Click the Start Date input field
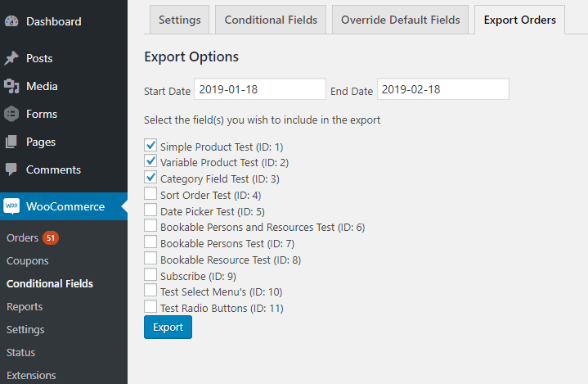The height and width of the screenshot is (384, 588). coord(260,89)
